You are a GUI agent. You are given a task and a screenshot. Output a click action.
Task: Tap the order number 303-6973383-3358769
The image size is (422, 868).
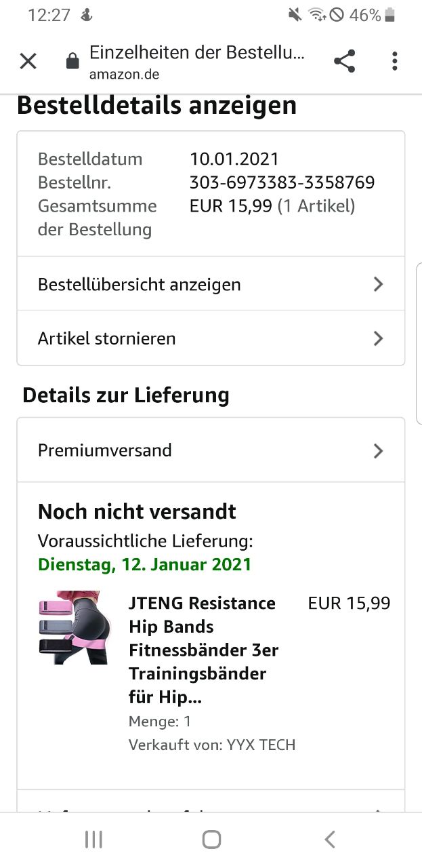282,182
